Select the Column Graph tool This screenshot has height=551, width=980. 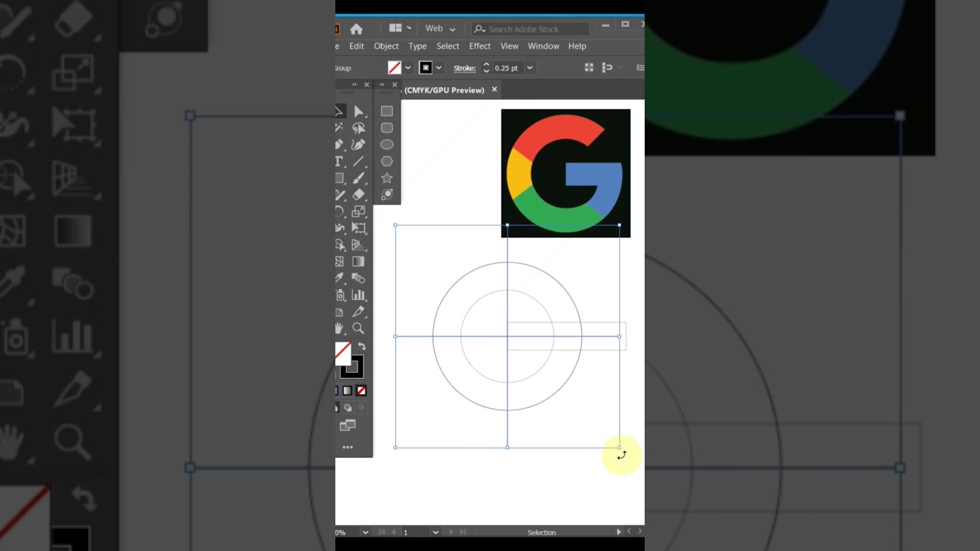tap(358, 295)
